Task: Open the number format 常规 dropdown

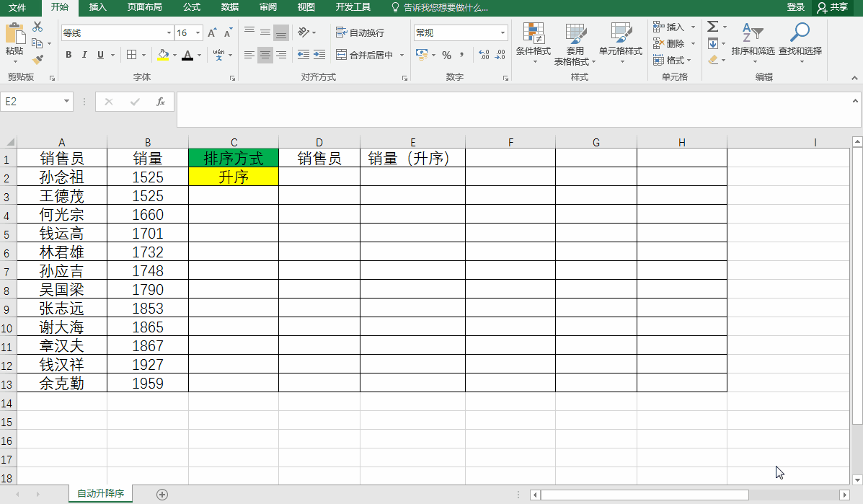Action: (x=503, y=33)
